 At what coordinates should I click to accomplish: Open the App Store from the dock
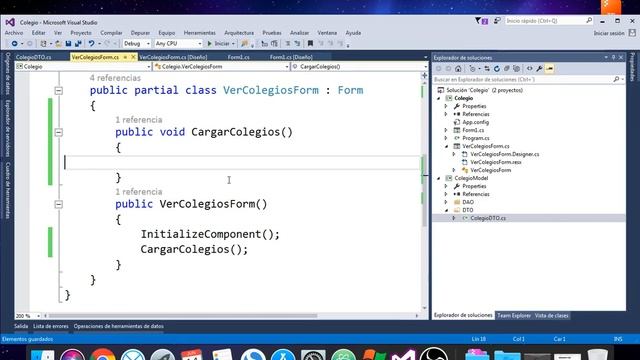click(x=283, y=354)
